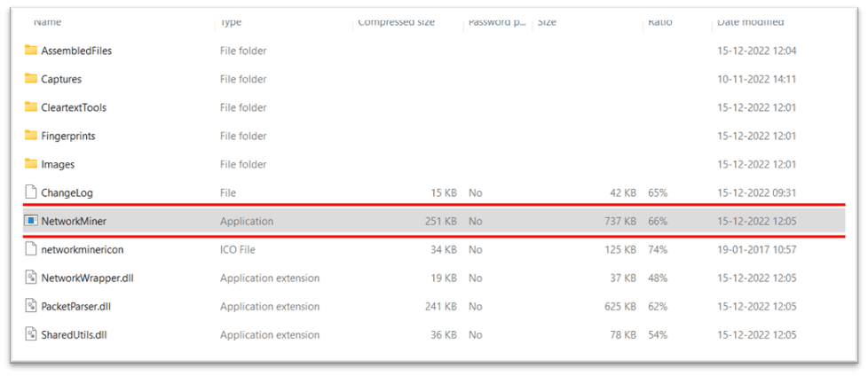Select the Fingerprints folder icon
The width and height of the screenshot is (868, 376).
click(30, 136)
